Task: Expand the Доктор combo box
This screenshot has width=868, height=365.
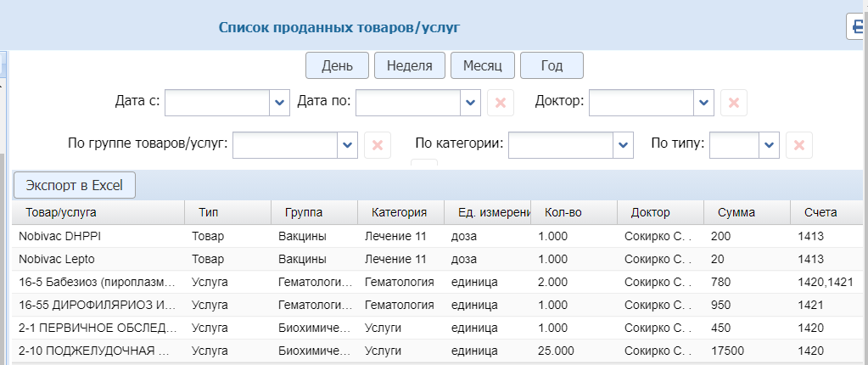Action: point(703,103)
